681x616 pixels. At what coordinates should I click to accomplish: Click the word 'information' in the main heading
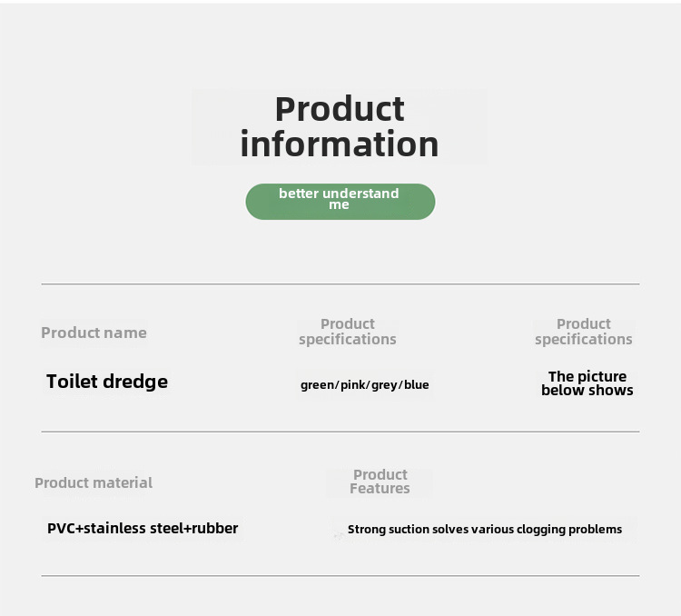coord(340,144)
